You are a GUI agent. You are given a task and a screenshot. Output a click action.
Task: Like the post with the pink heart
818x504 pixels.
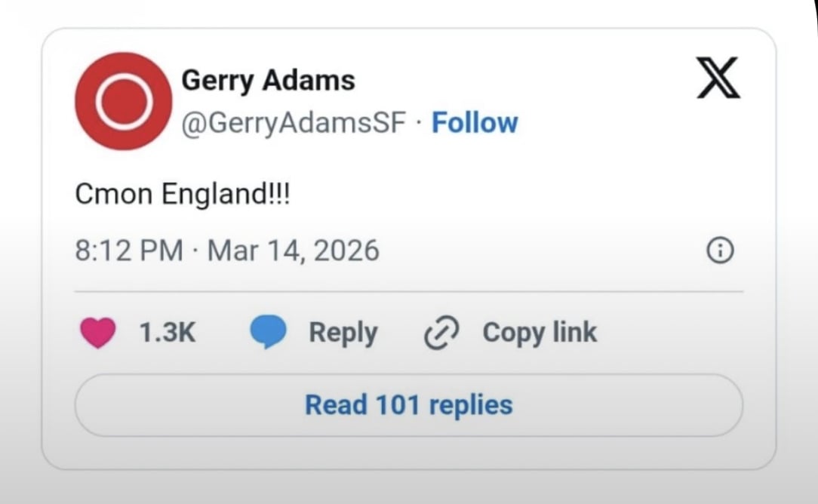tap(98, 332)
